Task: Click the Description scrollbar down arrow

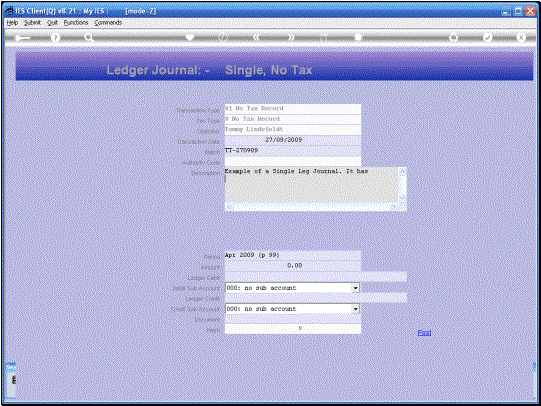Action: (402, 197)
